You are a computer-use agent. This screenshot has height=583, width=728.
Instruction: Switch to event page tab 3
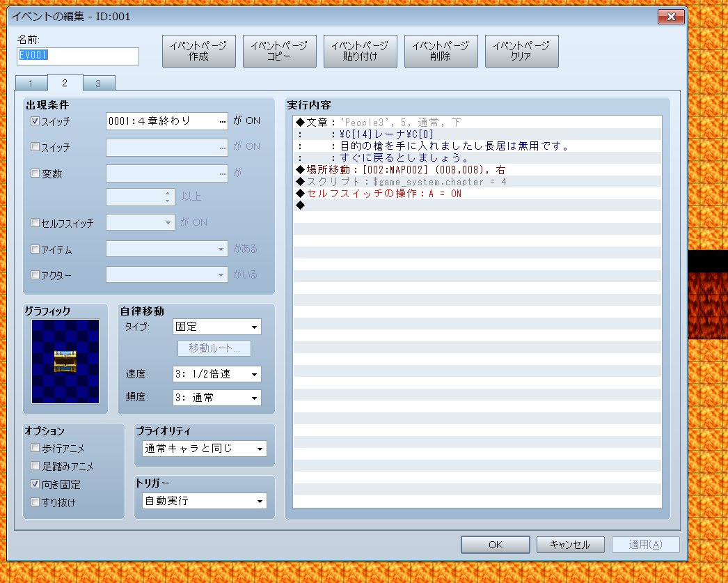pos(98,84)
